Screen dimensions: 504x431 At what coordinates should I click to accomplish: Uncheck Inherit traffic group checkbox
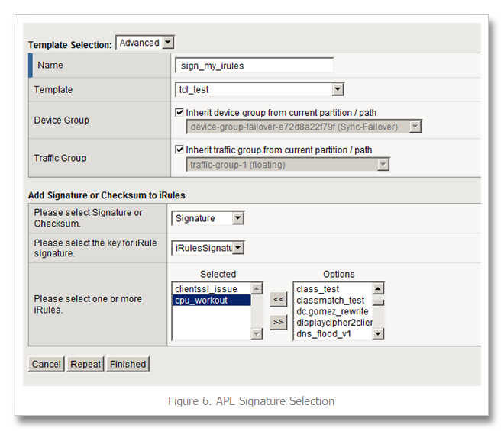point(179,150)
